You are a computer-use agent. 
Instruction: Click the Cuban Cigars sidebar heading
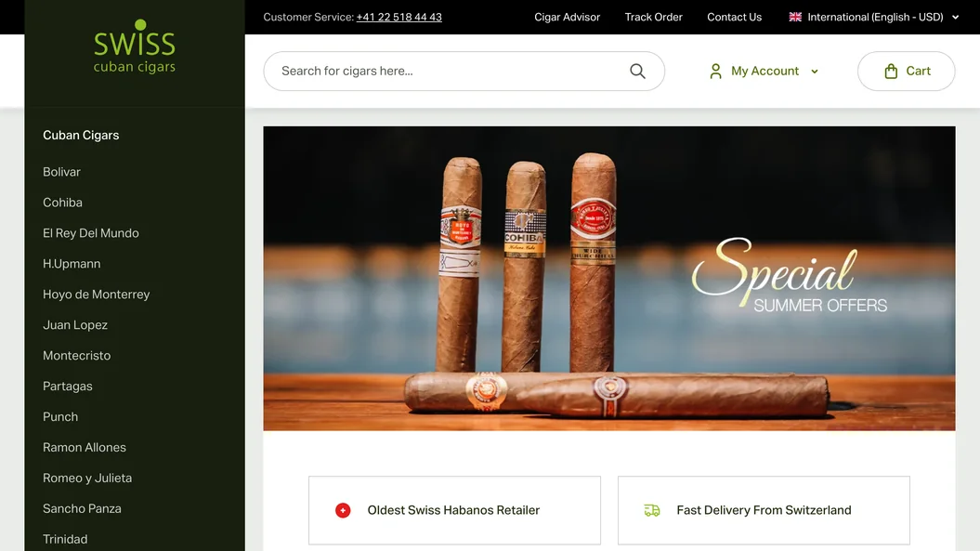click(x=81, y=135)
